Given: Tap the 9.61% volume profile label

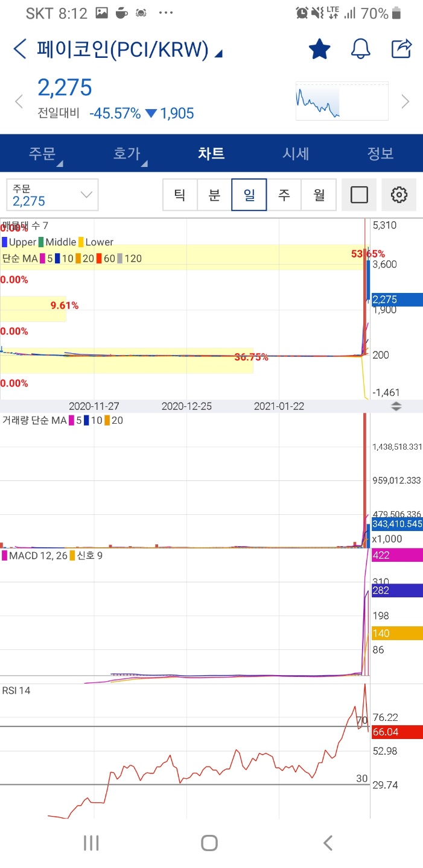Looking at the screenshot, I should [x=65, y=306].
